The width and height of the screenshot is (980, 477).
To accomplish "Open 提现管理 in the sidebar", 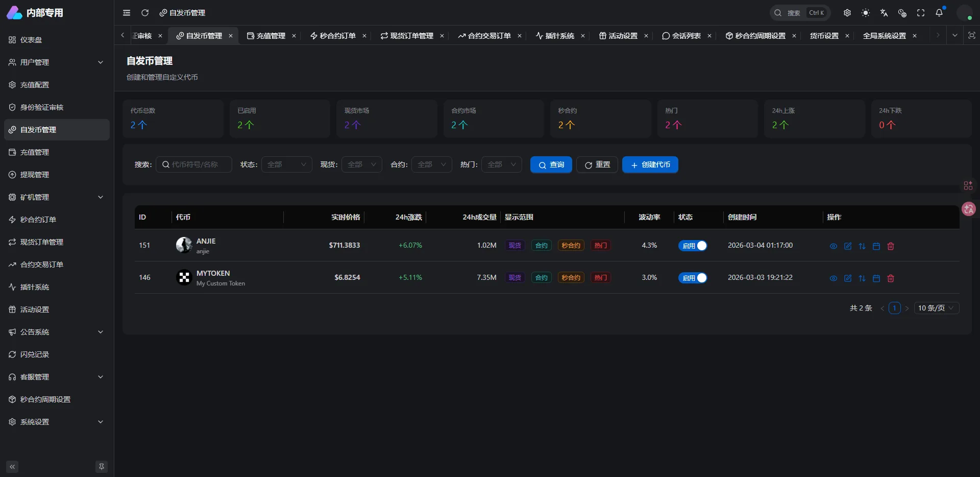I will [57, 175].
